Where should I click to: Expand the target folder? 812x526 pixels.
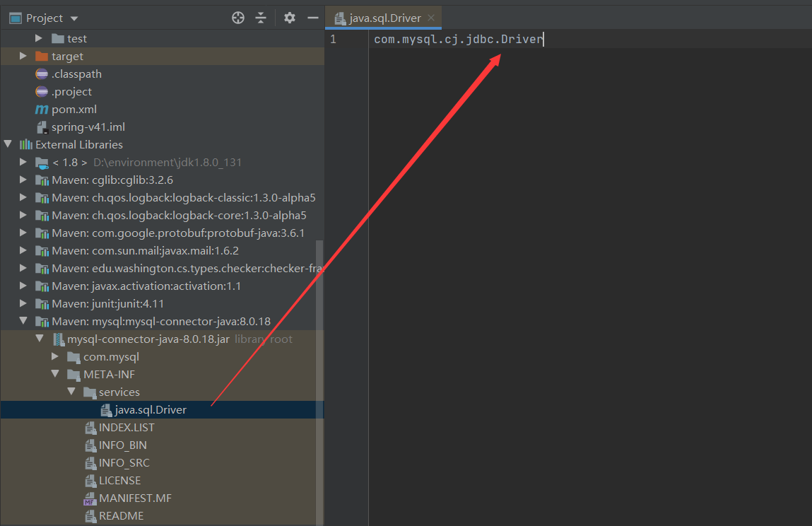tap(23, 55)
